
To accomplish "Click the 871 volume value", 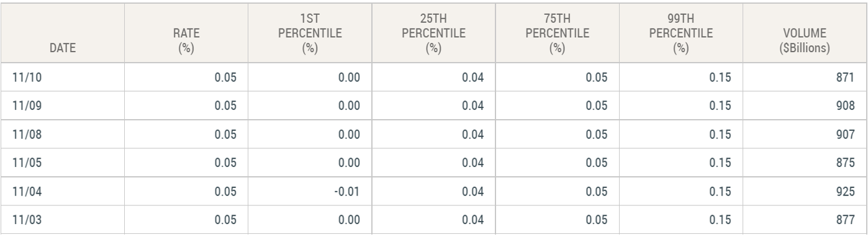I will point(846,78).
